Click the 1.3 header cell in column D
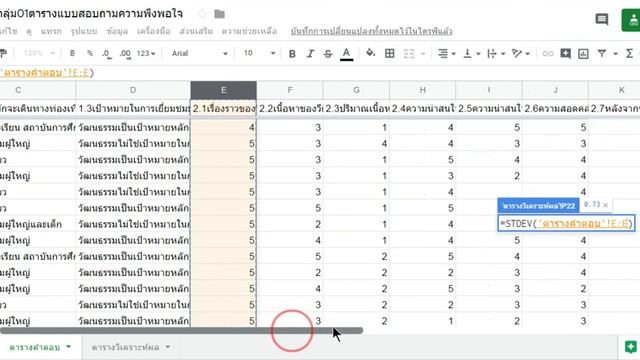Viewport: 640px width, 360px height. click(x=133, y=109)
